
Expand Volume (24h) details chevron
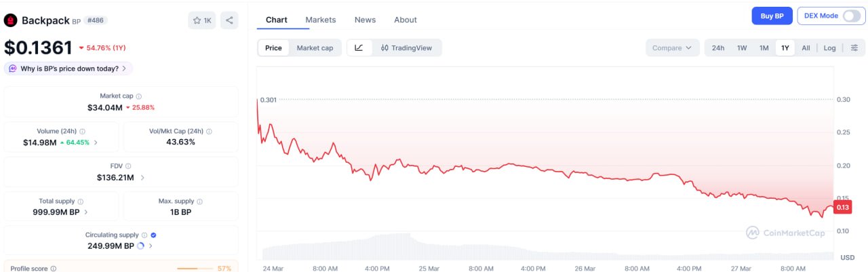[x=96, y=142]
